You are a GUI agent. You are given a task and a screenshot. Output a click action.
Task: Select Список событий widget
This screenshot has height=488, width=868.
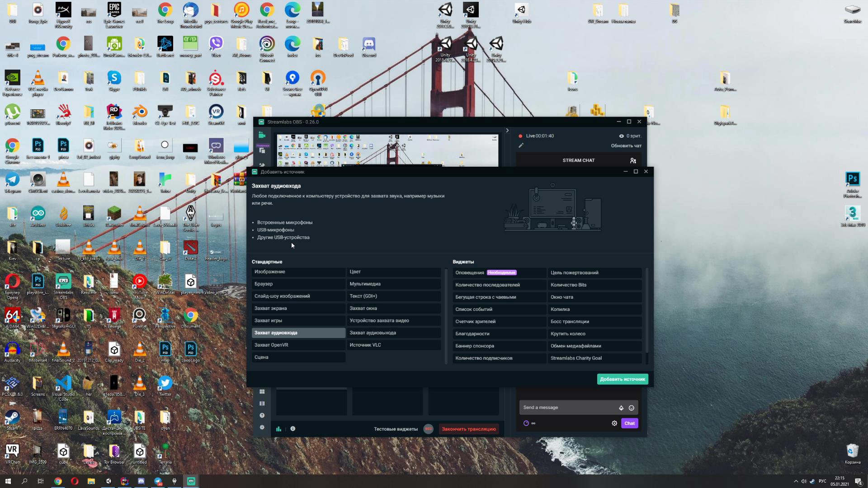[500, 310]
